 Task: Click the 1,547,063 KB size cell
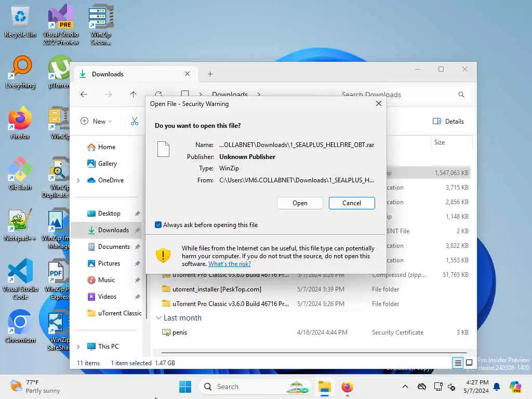tap(451, 173)
